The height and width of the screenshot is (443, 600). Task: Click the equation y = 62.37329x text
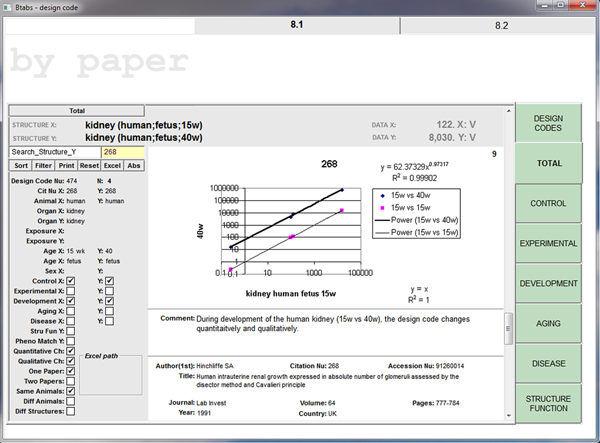point(414,166)
